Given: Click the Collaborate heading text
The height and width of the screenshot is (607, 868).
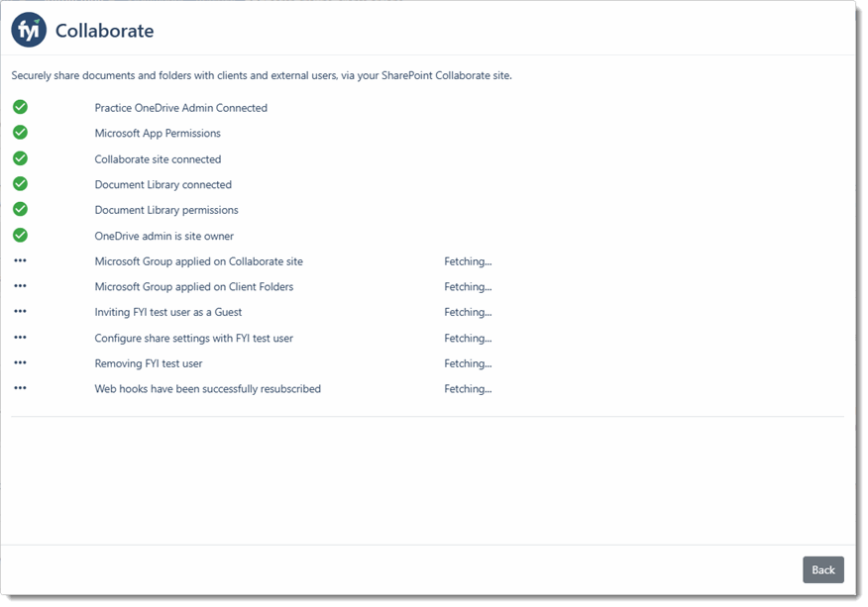Looking at the screenshot, I should tap(105, 31).
